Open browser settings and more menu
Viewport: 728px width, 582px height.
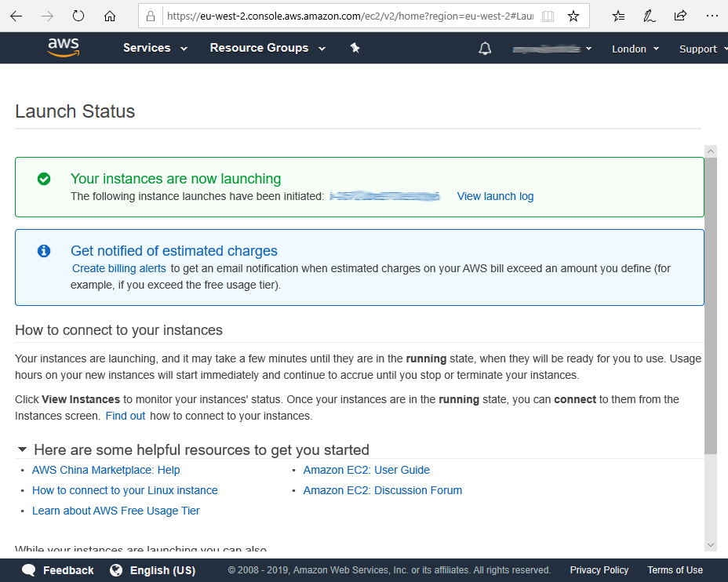coord(712,16)
